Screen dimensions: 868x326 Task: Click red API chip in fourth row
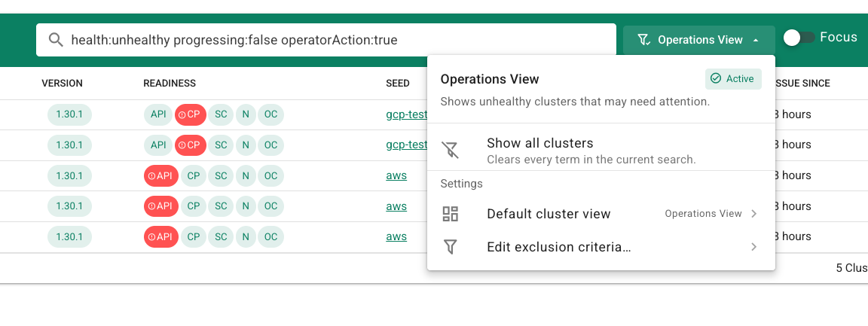[x=161, y=206]
